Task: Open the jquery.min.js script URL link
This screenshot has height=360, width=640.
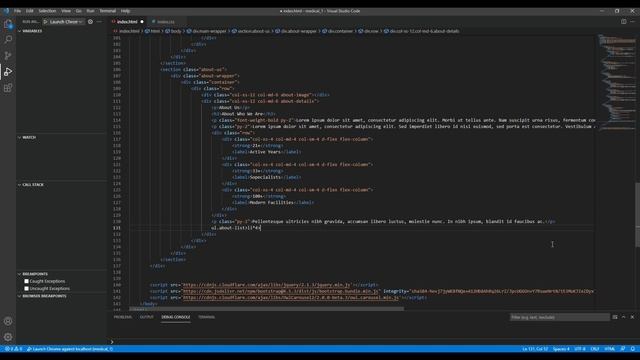Action: [266, 285]
